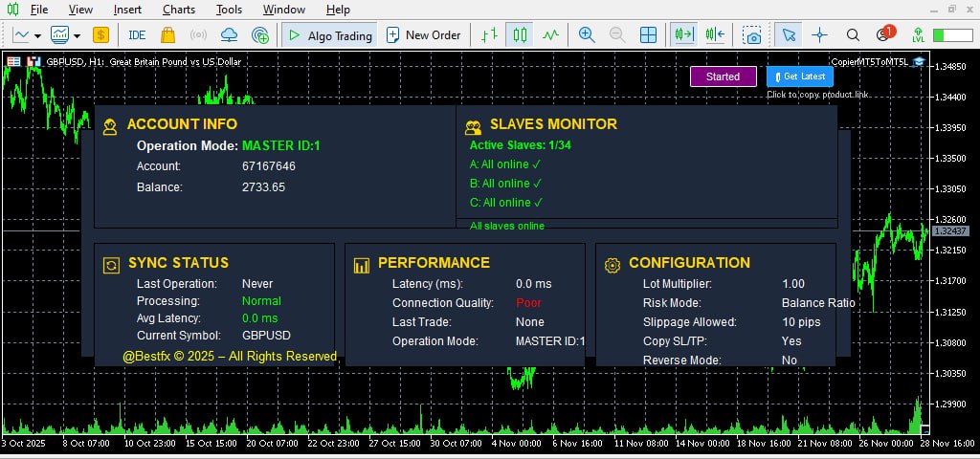Viewport: 980px width, 459px height.
Task: Open the MetaEditor IDE
Action: 137,35
